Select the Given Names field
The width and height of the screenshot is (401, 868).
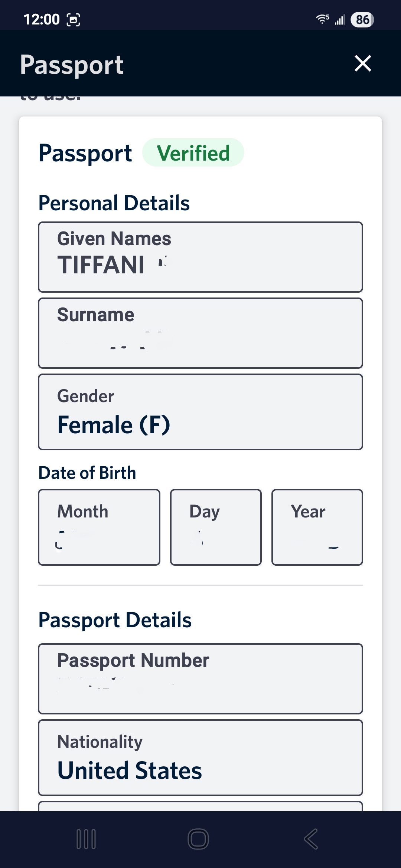(200, 257)
